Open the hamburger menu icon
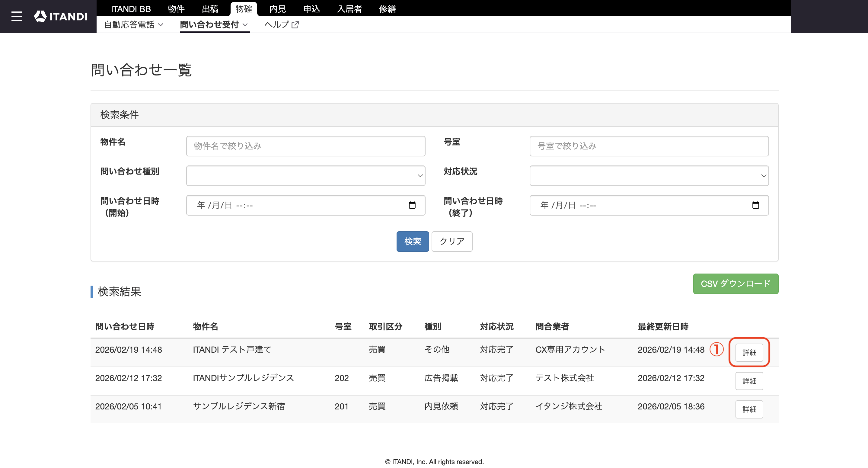 click(x=17, y=16)
